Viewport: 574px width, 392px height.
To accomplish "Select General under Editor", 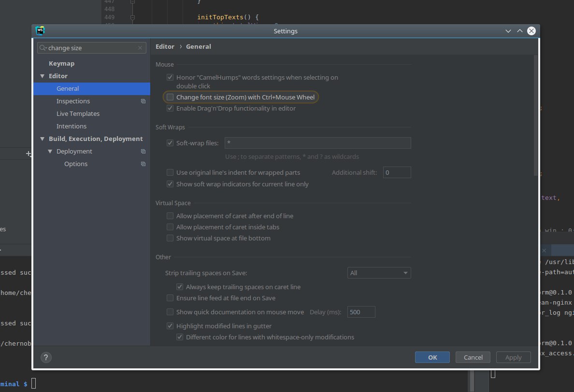I will point(91,88).
